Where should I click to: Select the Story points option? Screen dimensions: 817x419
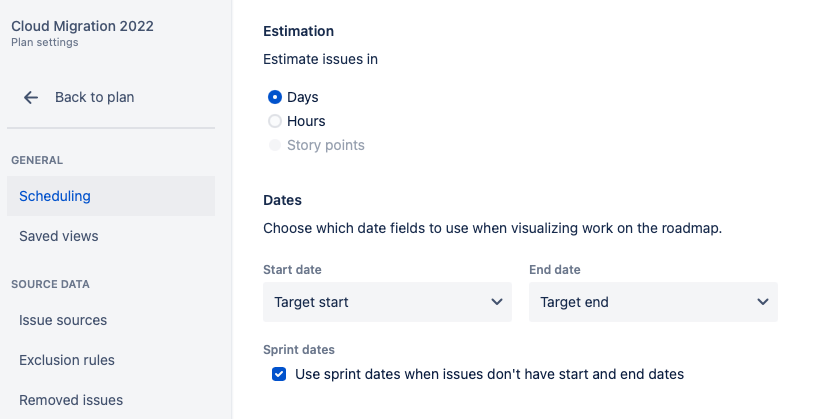275,145
